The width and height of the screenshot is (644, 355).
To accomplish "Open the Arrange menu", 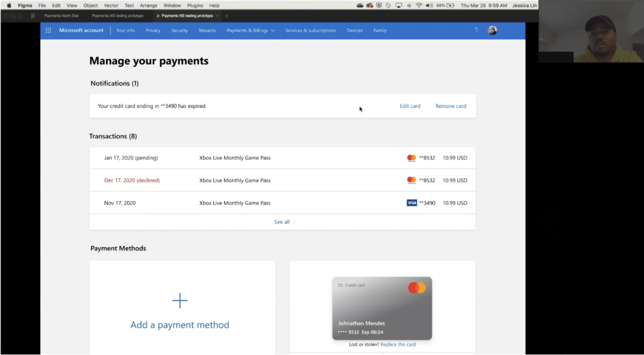I will click(148, 6).
